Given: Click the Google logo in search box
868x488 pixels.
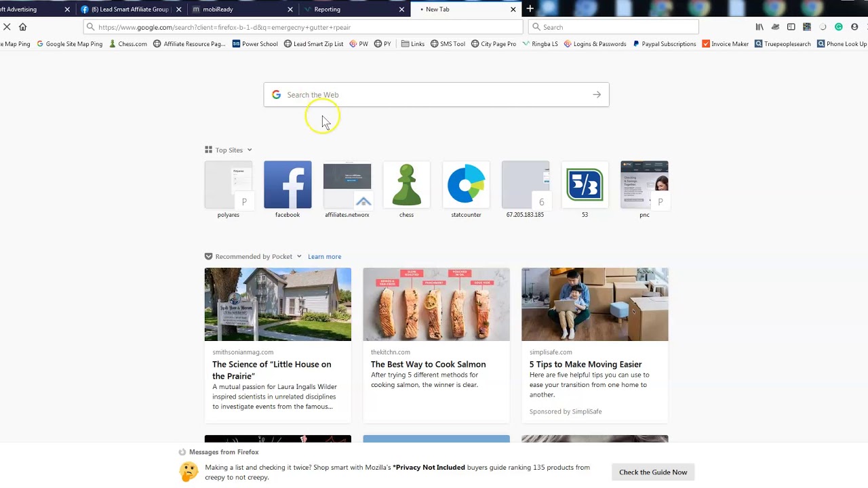Looking at the screenshot, I should click(x=276, y=95).
